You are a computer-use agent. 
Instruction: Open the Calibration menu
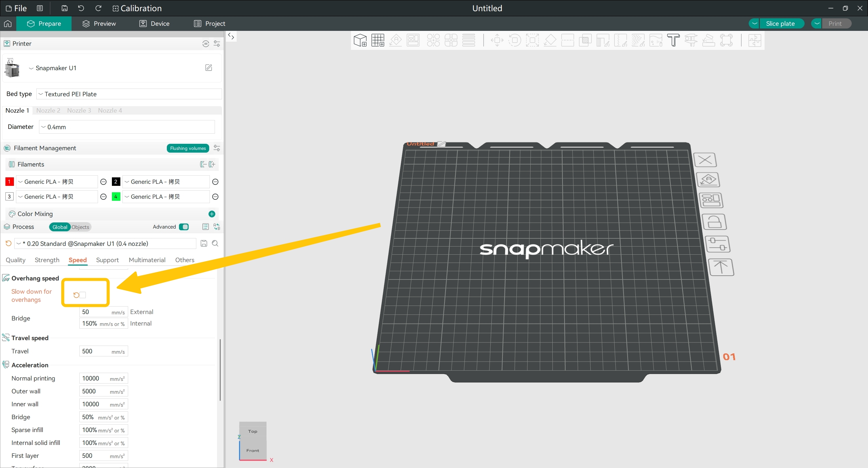[137, 8]
